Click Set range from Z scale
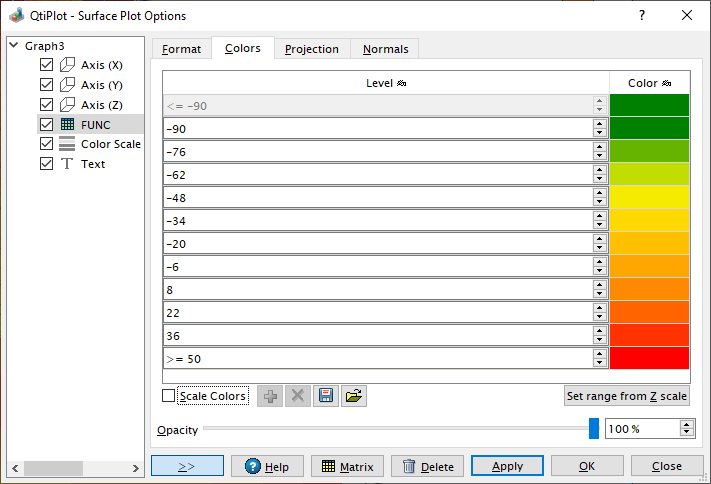Screen dimensions: 711x484 coord(626,396)
